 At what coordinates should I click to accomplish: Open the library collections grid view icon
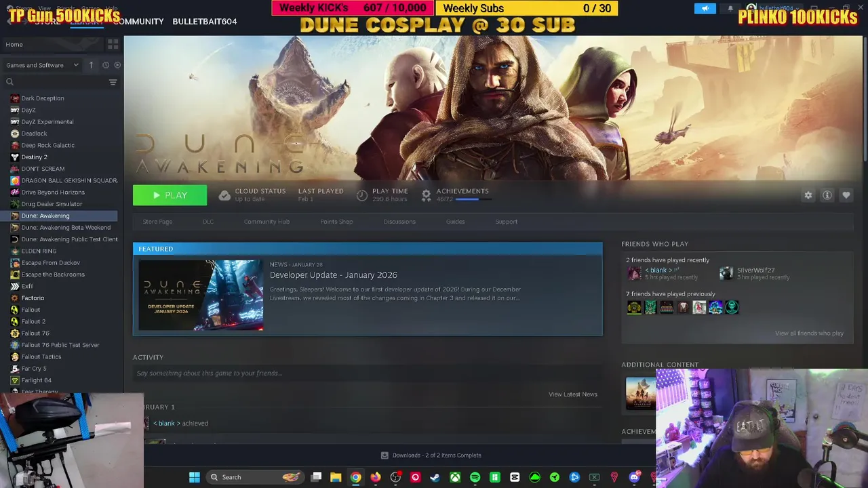pyautogui.click(x=113, y=44)
